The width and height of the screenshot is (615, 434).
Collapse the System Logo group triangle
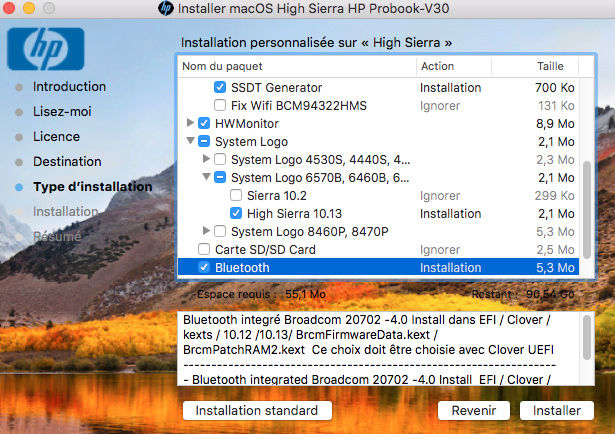pos(190,140)
